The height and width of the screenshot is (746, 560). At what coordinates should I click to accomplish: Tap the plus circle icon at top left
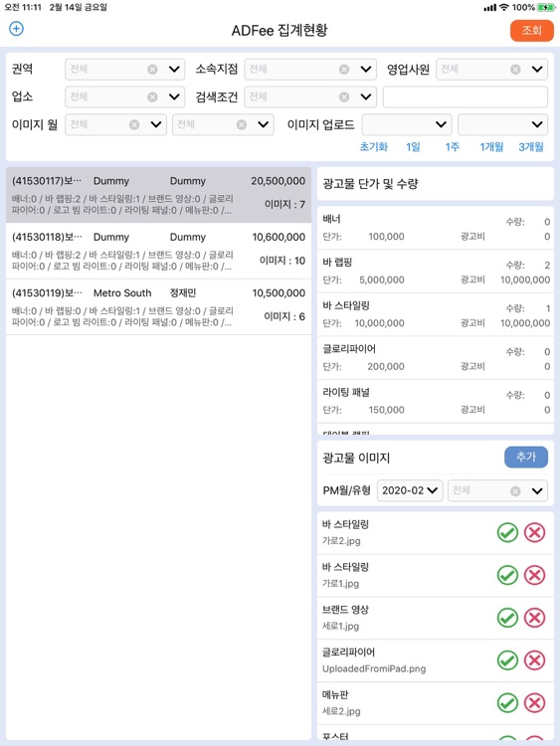point(16,29)
